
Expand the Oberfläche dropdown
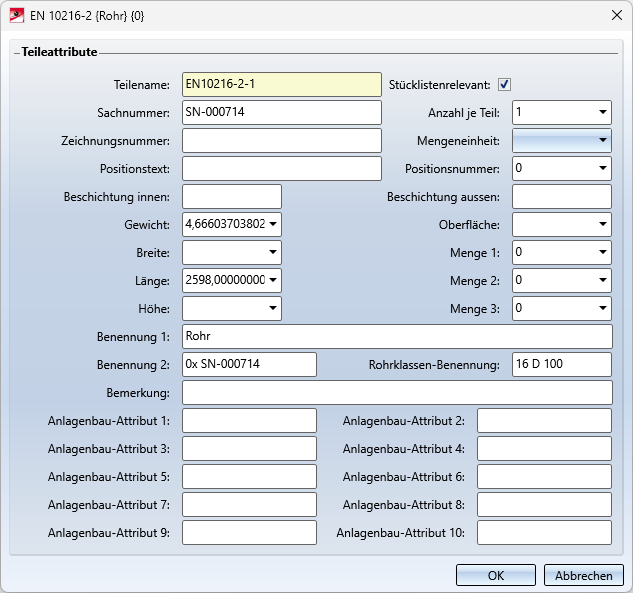(603, 224)
